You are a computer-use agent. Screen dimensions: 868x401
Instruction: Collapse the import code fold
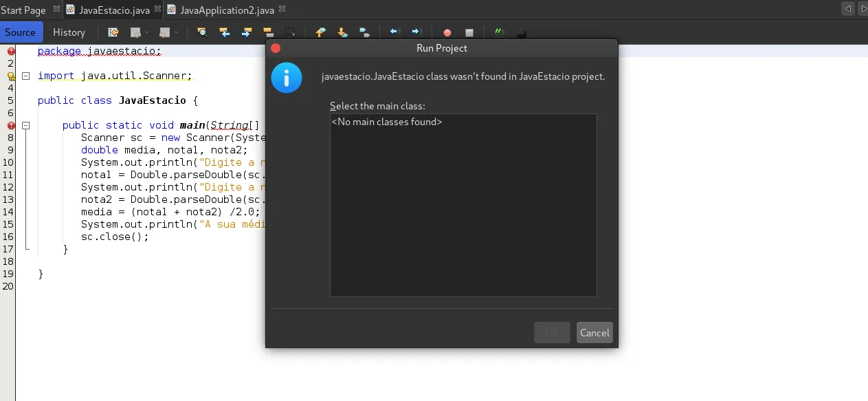pos(26,76)
